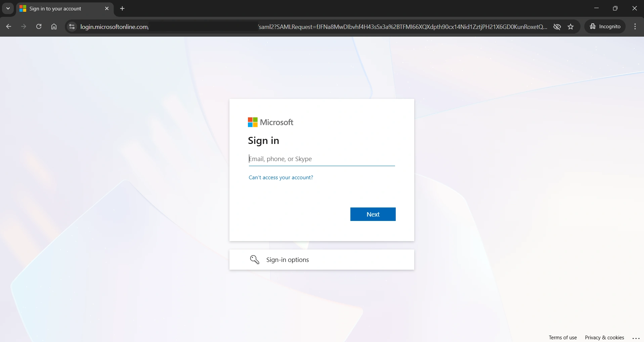View site information icon in address bar

tap(72, 27)
